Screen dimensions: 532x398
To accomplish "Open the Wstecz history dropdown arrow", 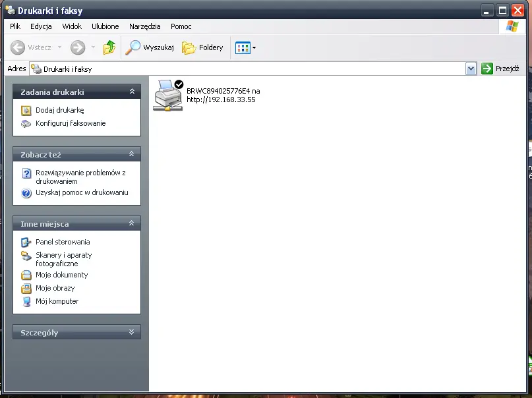I will click(59, 47).
